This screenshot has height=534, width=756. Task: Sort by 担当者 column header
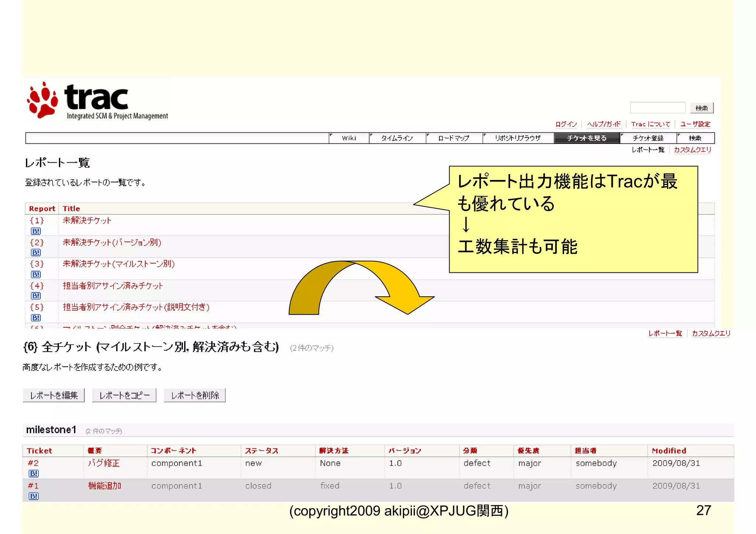click(586, 451)
